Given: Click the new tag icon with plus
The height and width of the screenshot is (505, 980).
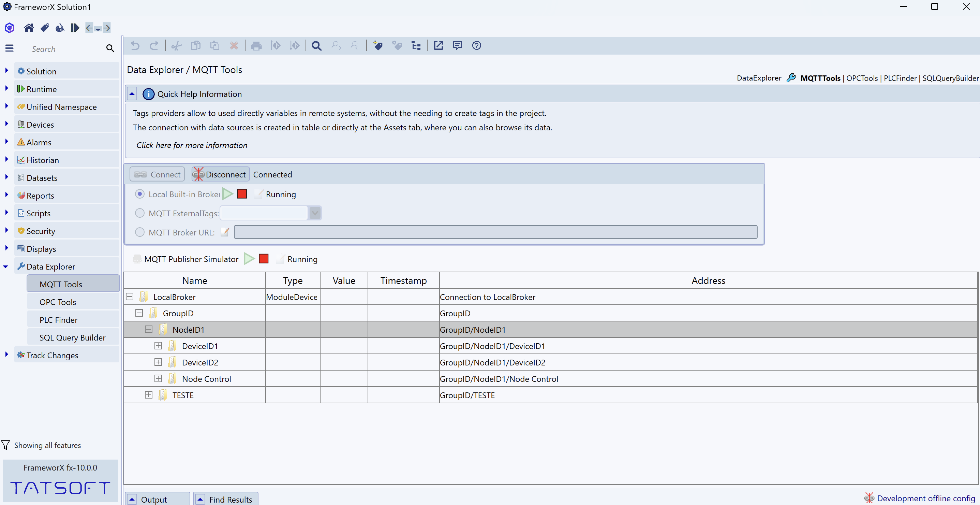Looking at the screenshot, I should click(377, 46).
